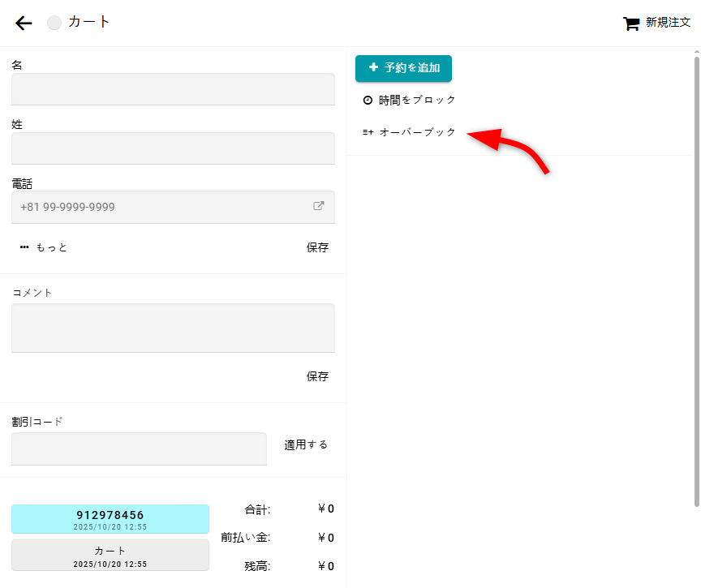Screen dimensions: 701x588
Task: Click the 電話 phone number field
Action: coord(173,208)
